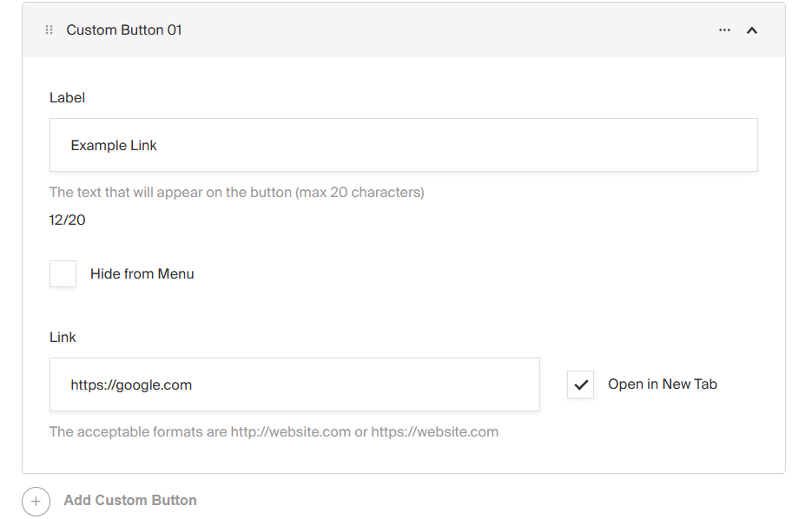Click the 12/20 character counter
This screenshot has height=519, width=812.
pos(68,220)
